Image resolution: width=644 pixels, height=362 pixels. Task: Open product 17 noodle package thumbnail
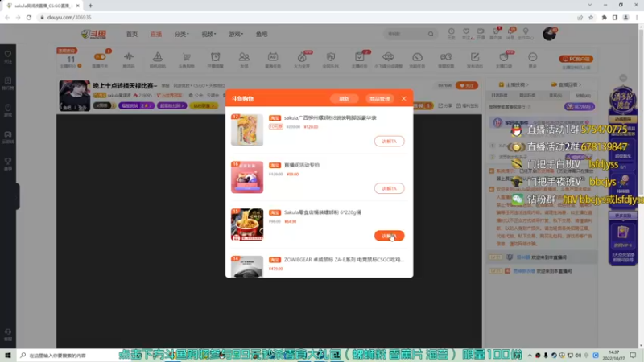[247, 130]
